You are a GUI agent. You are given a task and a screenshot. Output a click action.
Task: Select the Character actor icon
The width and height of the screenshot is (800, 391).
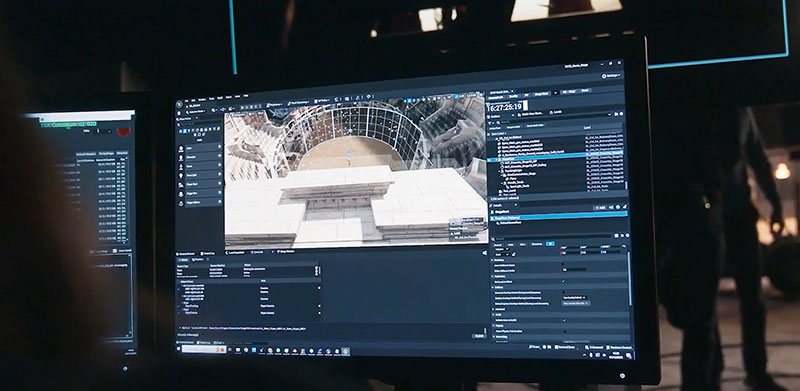(x=181, y=158)
